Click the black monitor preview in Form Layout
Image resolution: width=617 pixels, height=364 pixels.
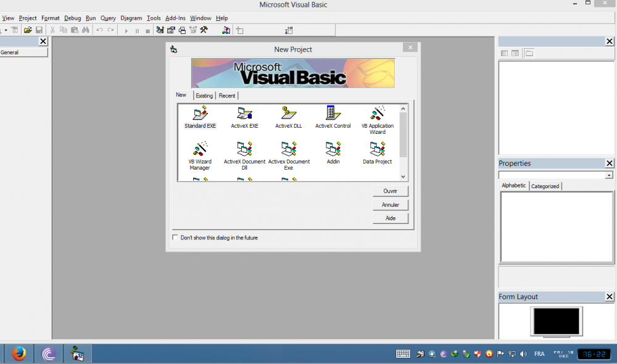pos(557,321)
